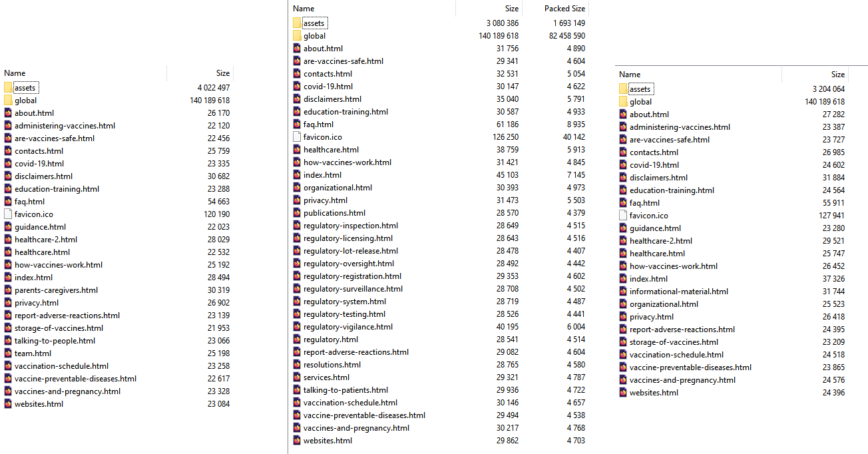Screen dimensions: 868x454
Task: Select global folder with packed size 82 458 590
Action: point(314,36)
